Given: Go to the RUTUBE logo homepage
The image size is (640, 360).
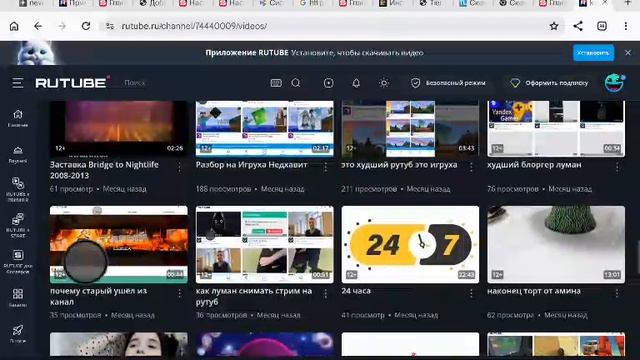Looking at the screenshot, I should (72, 83).
